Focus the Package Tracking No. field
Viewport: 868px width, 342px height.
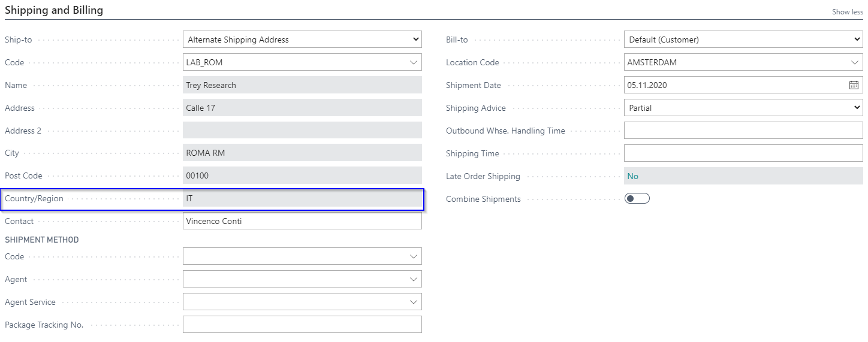[302, 325]
